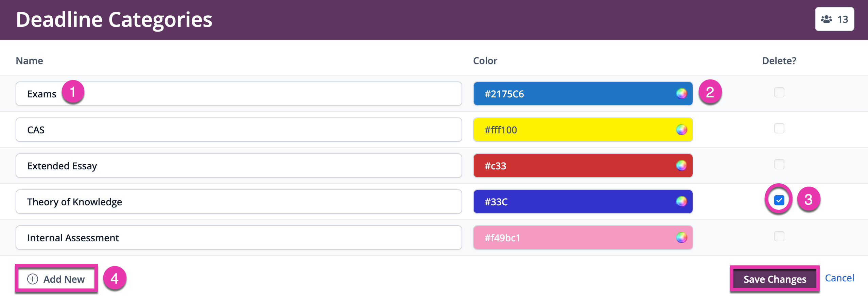
Task: Save Changes to deadline categories
Action: [x=775, y=279]
